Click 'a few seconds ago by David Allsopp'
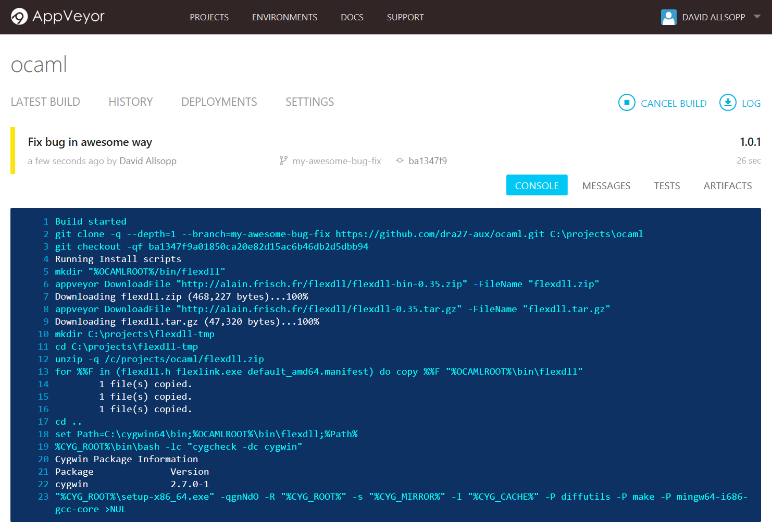Viewport: 772px width, 532px height. click(x=102, y=161)
